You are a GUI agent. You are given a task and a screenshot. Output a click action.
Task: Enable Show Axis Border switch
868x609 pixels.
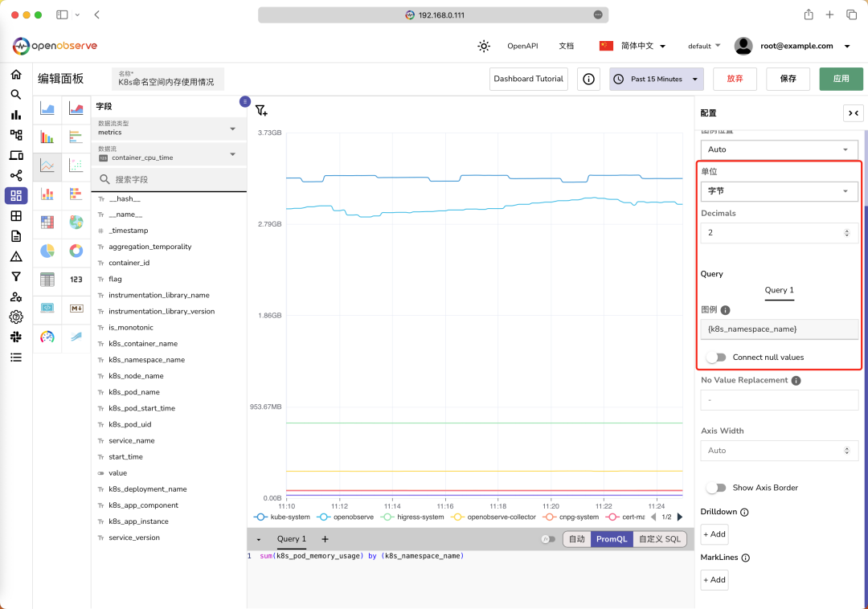point(716,488)
